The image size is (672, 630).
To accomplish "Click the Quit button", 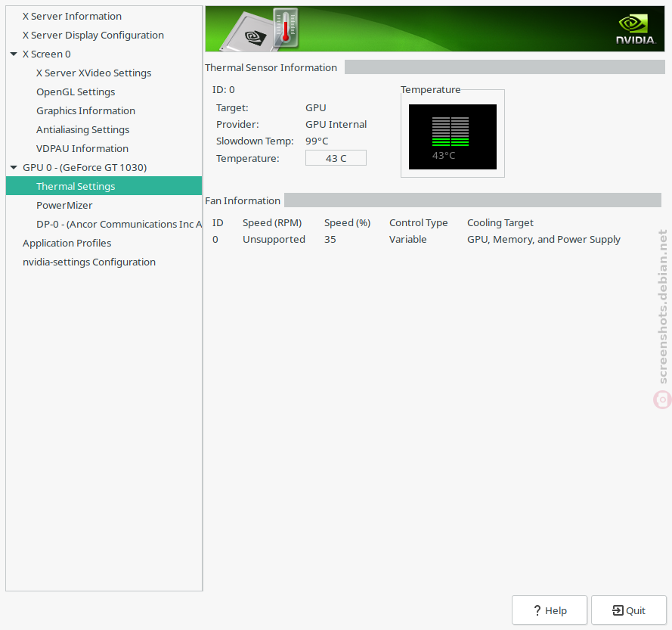I will [628, 610].
